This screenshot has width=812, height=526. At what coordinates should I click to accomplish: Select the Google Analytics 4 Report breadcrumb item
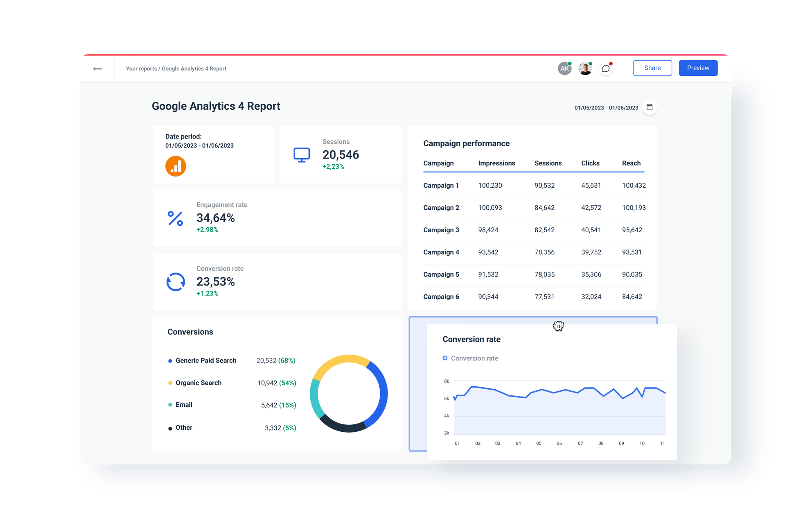(x=194, y=68)
